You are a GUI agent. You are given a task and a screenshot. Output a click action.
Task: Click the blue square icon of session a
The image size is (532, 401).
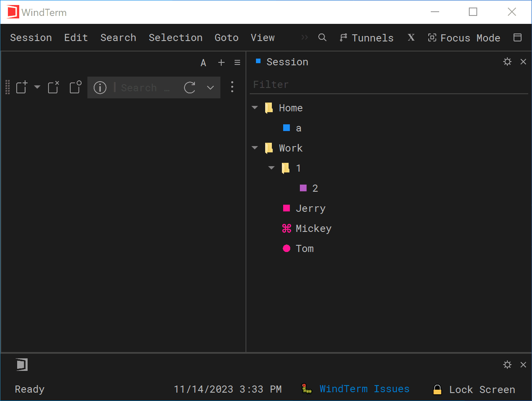(x=286, y=128)
